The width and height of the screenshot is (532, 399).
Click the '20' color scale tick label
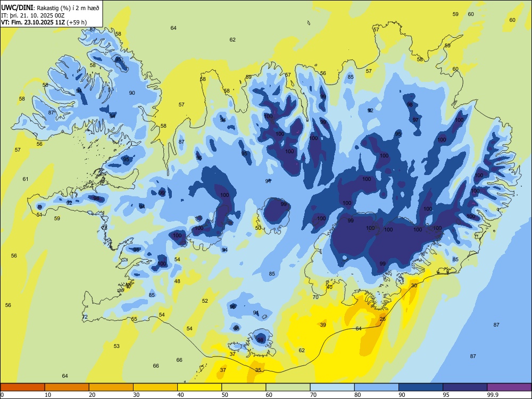click(x=92, y=395)
